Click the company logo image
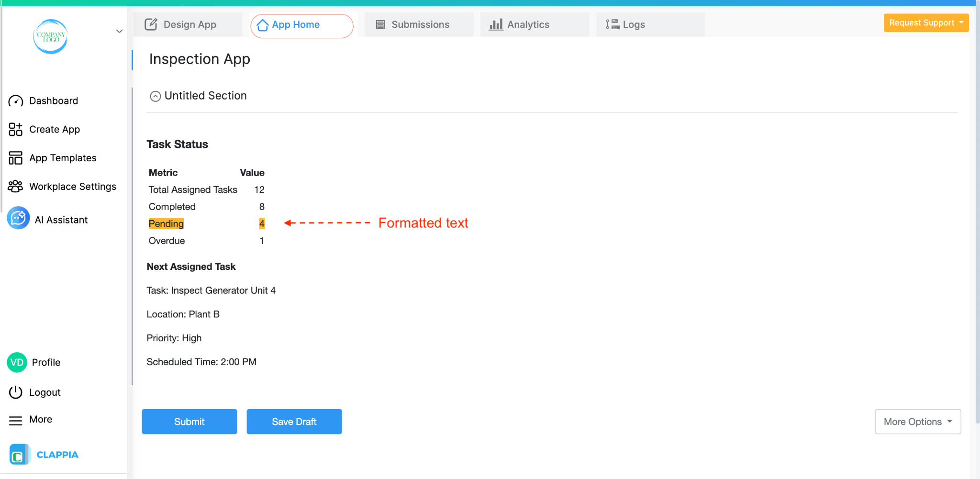The width and height of the screenshot is (980, 479). pyautogui.click(x=51, y=37)
